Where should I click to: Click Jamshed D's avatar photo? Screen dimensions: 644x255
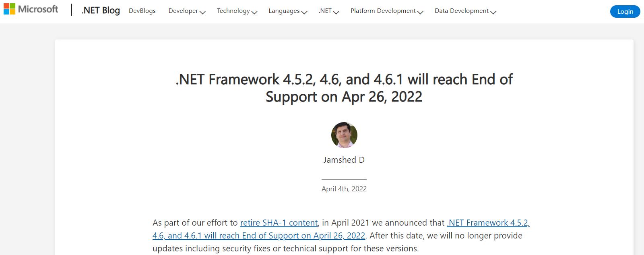click(x=344, y=135)
